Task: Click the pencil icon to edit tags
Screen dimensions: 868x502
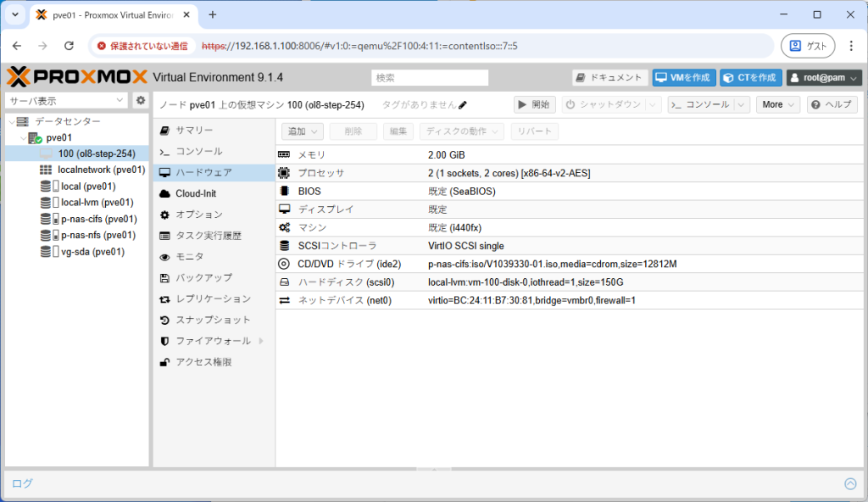Action: [x=463, y=105]
